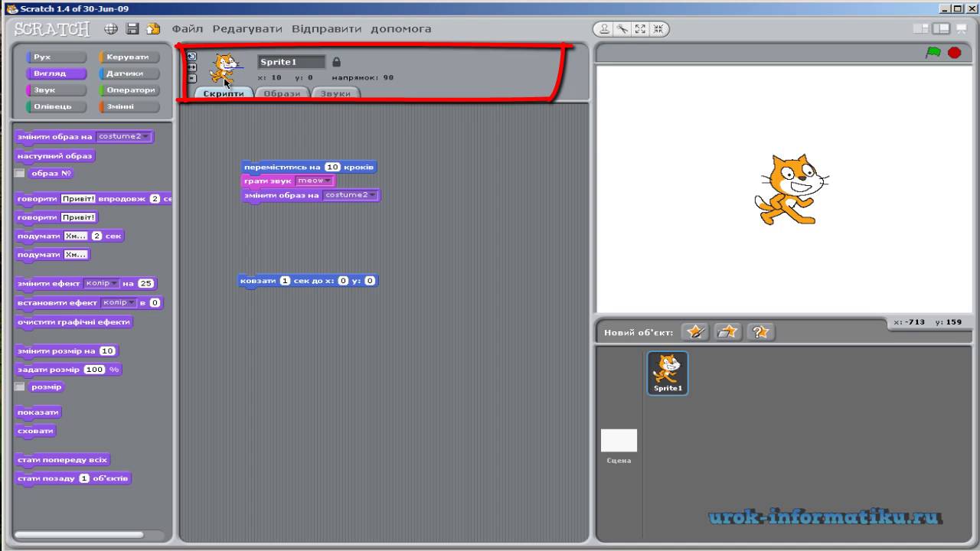Viewport: 980px width, 551px height.
Task: Choose a new sprite from file
Action: (728, 331)
